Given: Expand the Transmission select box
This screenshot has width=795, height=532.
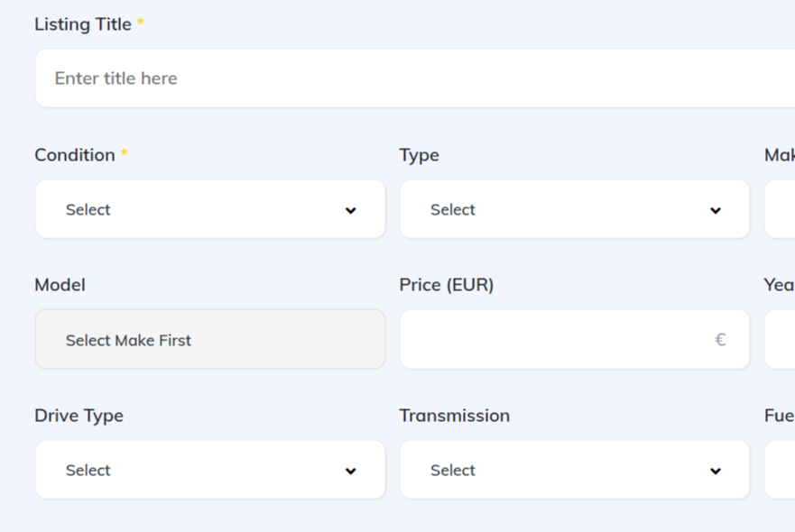Looking at the screenshot, I should click(574, 471).
